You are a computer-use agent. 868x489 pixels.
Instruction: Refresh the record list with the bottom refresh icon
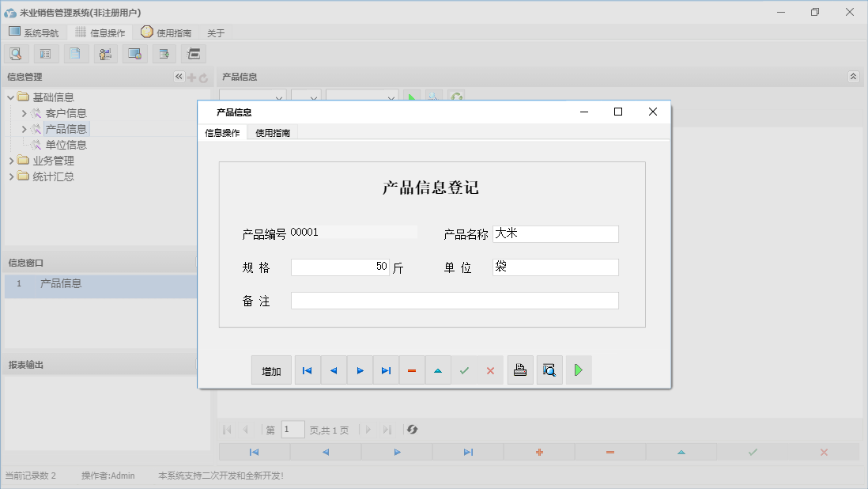[412, 430]
